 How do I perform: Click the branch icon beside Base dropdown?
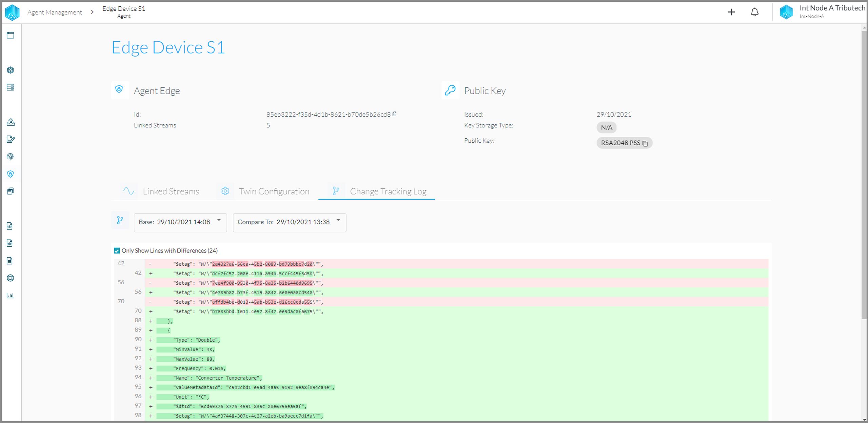pos(120,220)
